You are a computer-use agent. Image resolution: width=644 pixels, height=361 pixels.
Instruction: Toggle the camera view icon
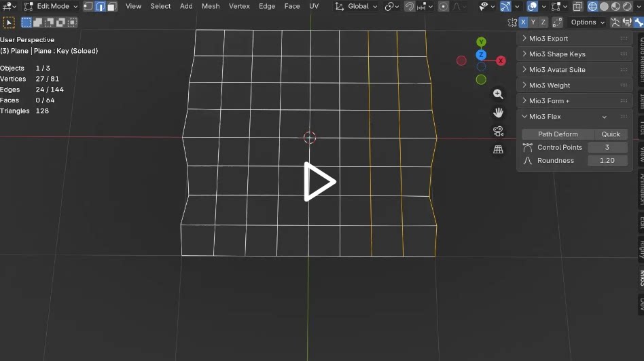498,131
